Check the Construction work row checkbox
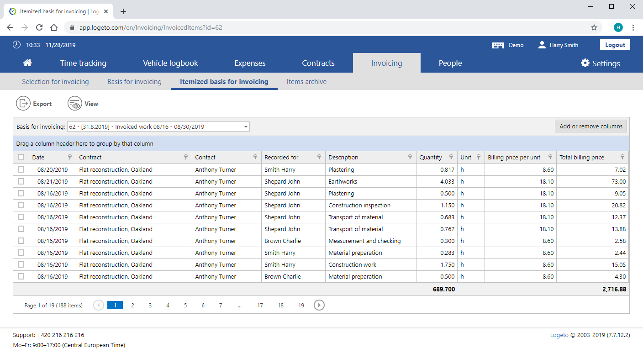 click(21, 264)
